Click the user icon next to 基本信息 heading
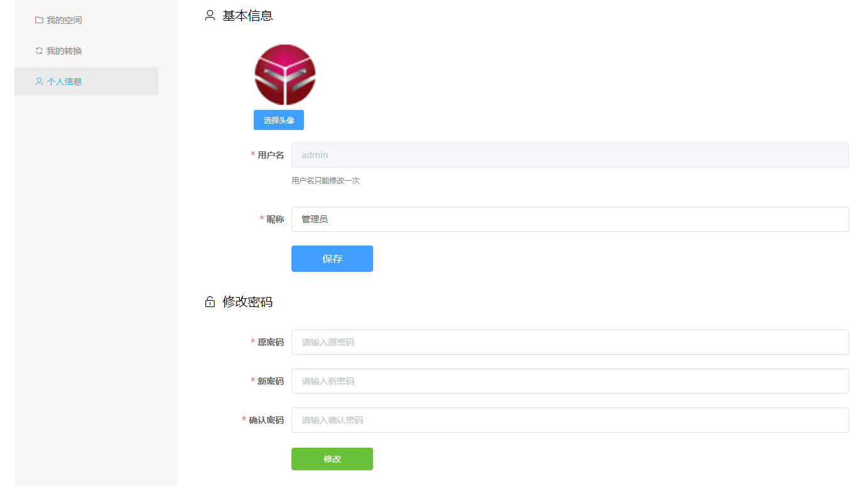Image resolution: width=868 pixels, height=491 pixels. click(x=210, y=16)
